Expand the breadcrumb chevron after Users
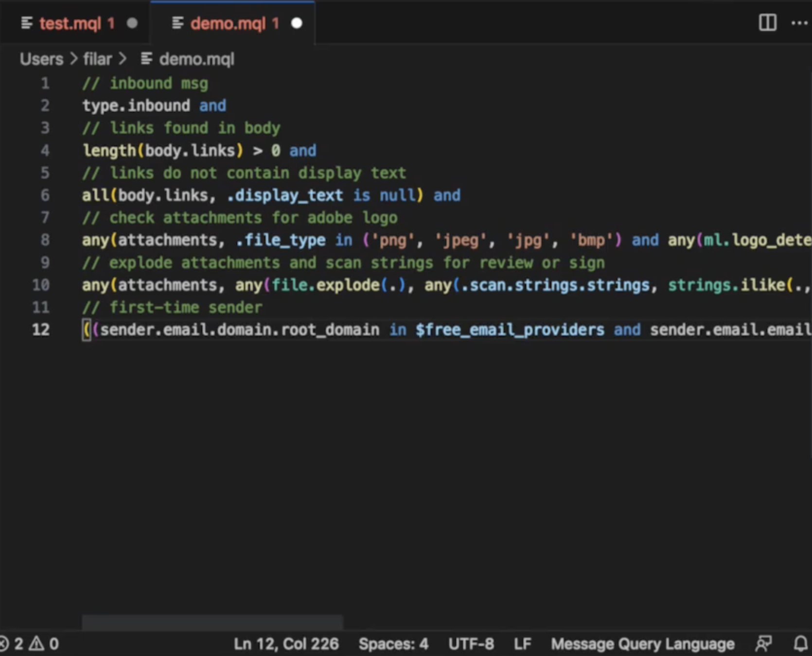The image size is (812, 656). point(73,59)
